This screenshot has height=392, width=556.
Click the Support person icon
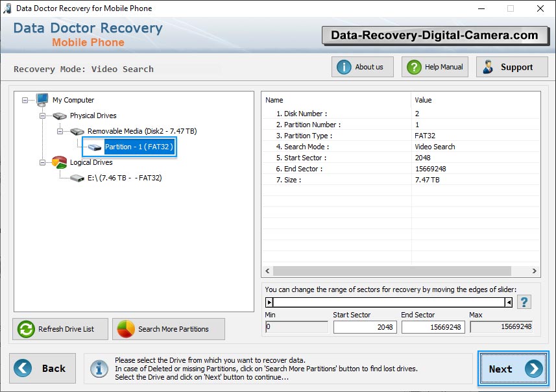click(x=488, y=67)
